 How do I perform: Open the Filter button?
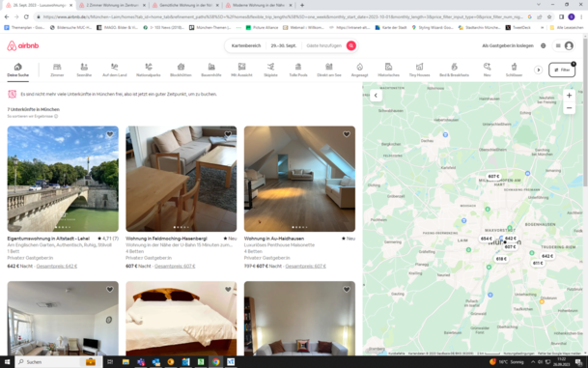(562, 70)
